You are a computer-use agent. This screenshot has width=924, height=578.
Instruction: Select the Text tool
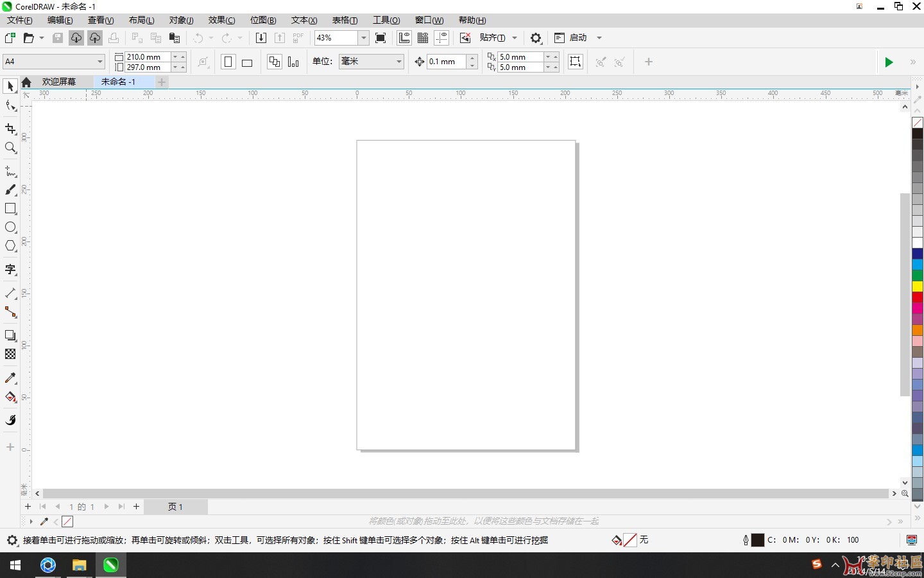pos(10,270)
